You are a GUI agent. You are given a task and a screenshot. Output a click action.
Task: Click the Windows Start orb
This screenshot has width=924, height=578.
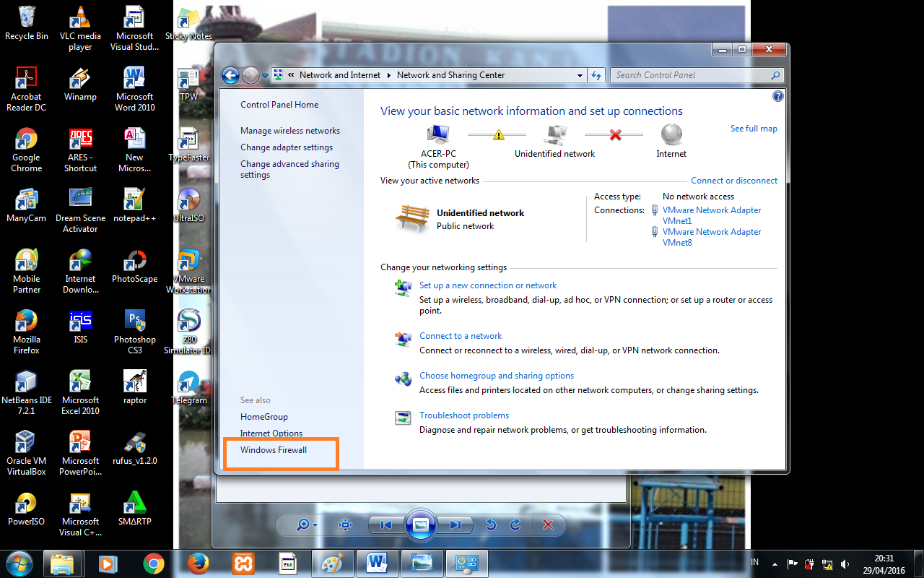[x=19, y=563]
